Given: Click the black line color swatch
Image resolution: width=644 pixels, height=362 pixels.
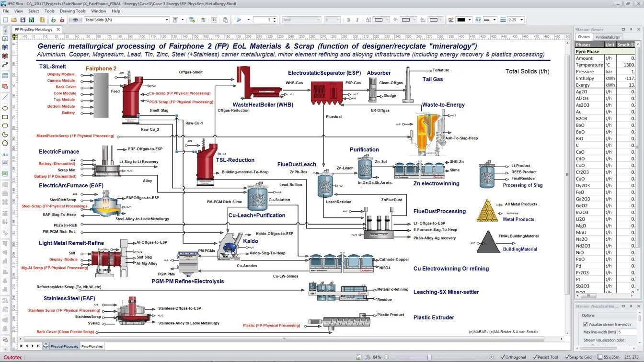Looking at the screenshot, I should click(461, 20).
